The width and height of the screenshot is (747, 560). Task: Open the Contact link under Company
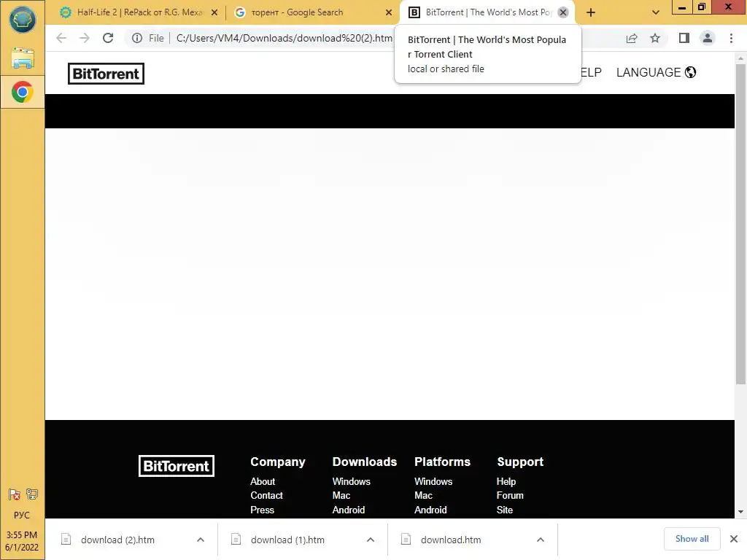tap(266, 495)
